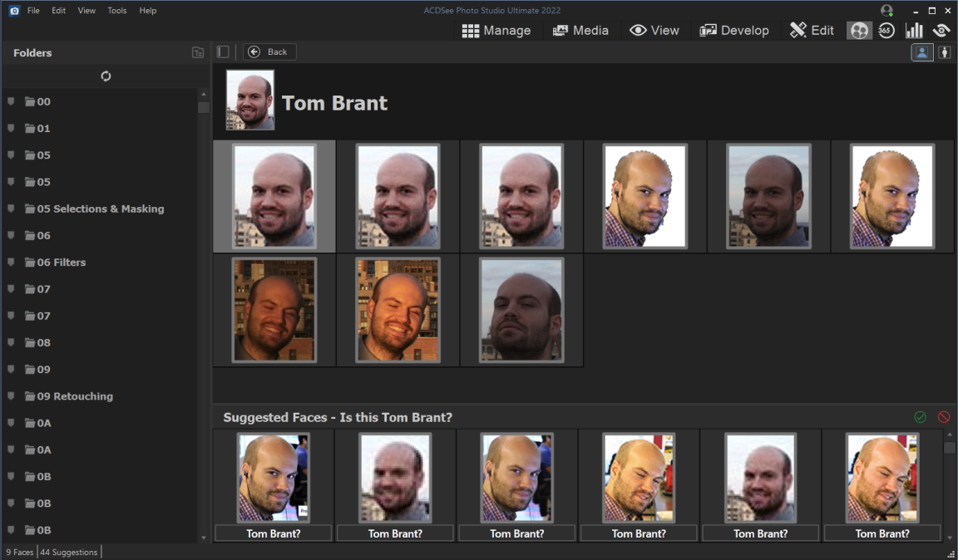Switch to the Develop mode tab
Viewport: 958px width, 560px height.
(x=734, y=31)
